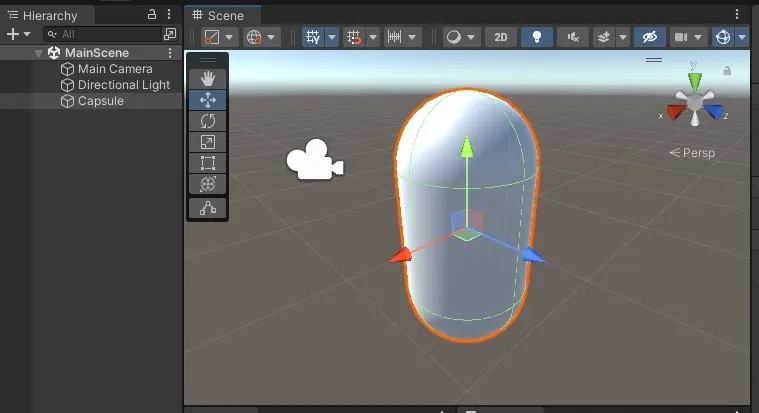Viewport: 759px width, 413px height.
Task: Select Directional Light in the Hierarchy
Action: coord(123,85)
